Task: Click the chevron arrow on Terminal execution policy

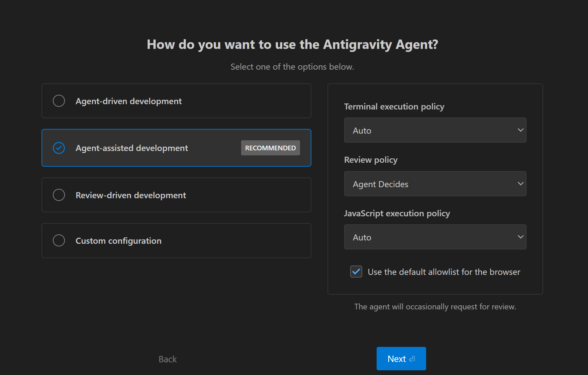Action: pos(520,130)
